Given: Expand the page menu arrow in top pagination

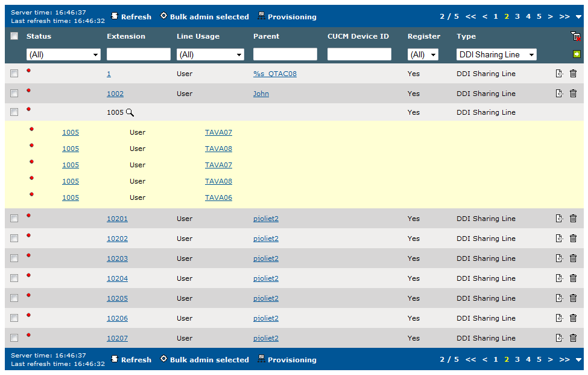Looking at the screenshot, I should tap(578, 17).
